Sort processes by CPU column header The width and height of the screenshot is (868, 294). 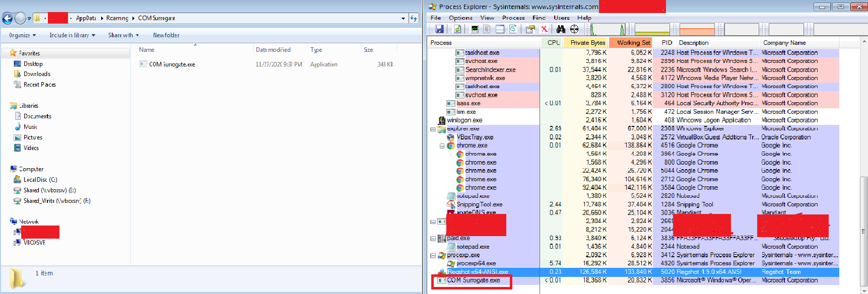click(553, 43)
